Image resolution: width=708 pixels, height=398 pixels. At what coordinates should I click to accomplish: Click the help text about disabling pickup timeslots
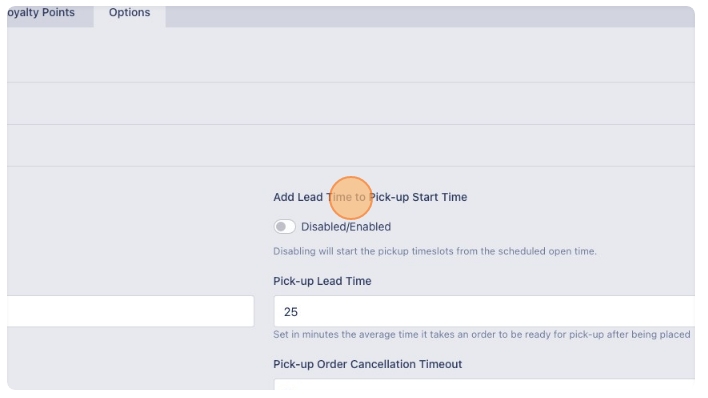pyautogui.click(x=435, y=251)
